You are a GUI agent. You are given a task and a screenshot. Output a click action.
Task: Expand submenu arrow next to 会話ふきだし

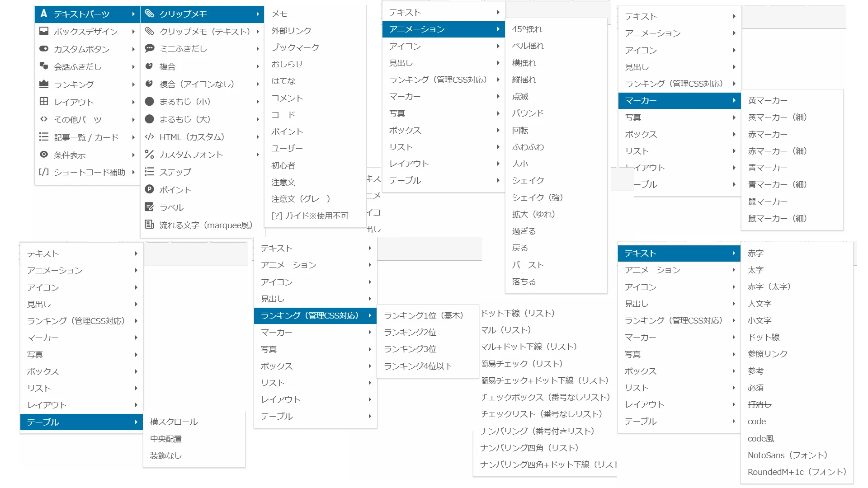(x=133, y=67)
